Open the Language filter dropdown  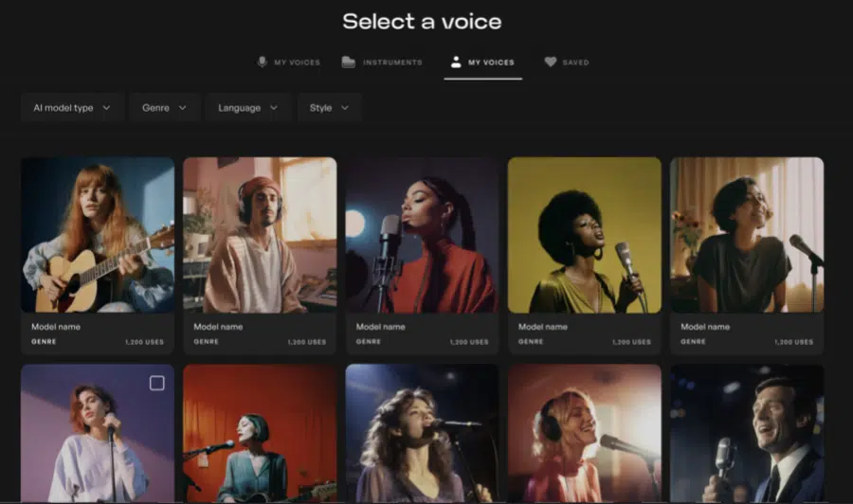pos(248,108)
